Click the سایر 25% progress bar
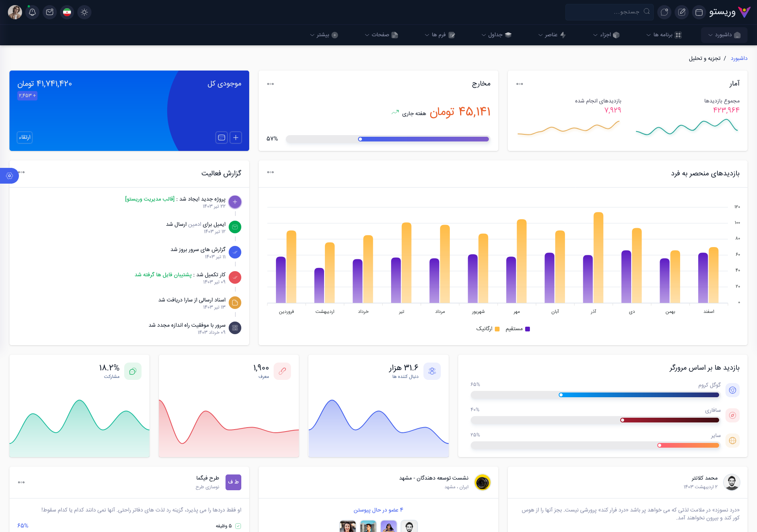 coord(595,445)
